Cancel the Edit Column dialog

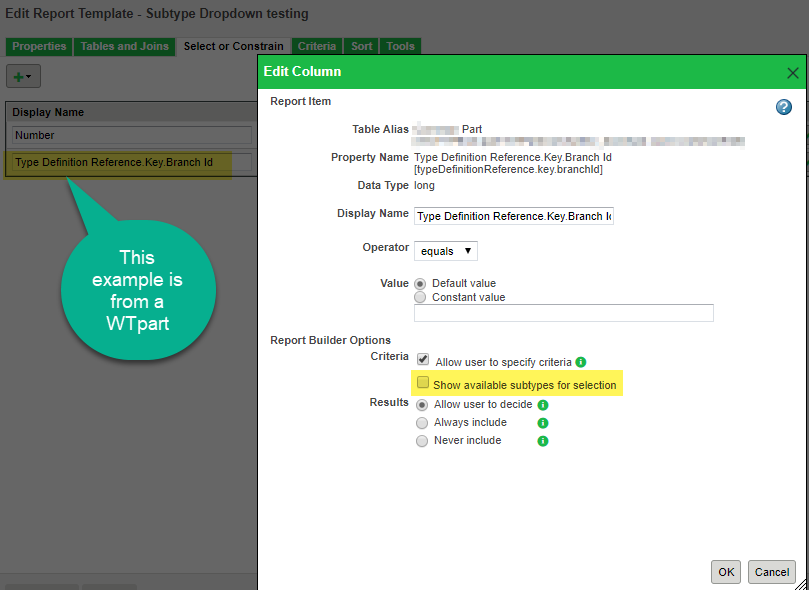coord(771,571)
